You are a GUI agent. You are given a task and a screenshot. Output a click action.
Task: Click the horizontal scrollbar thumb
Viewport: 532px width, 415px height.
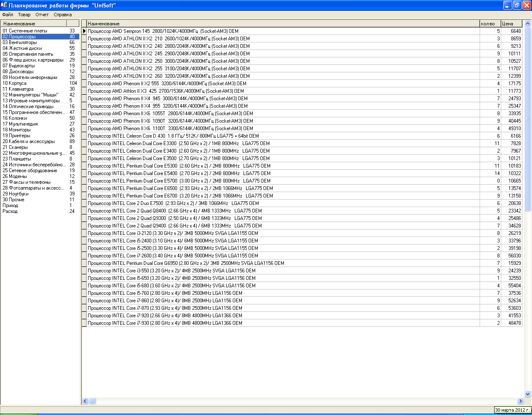92,401
